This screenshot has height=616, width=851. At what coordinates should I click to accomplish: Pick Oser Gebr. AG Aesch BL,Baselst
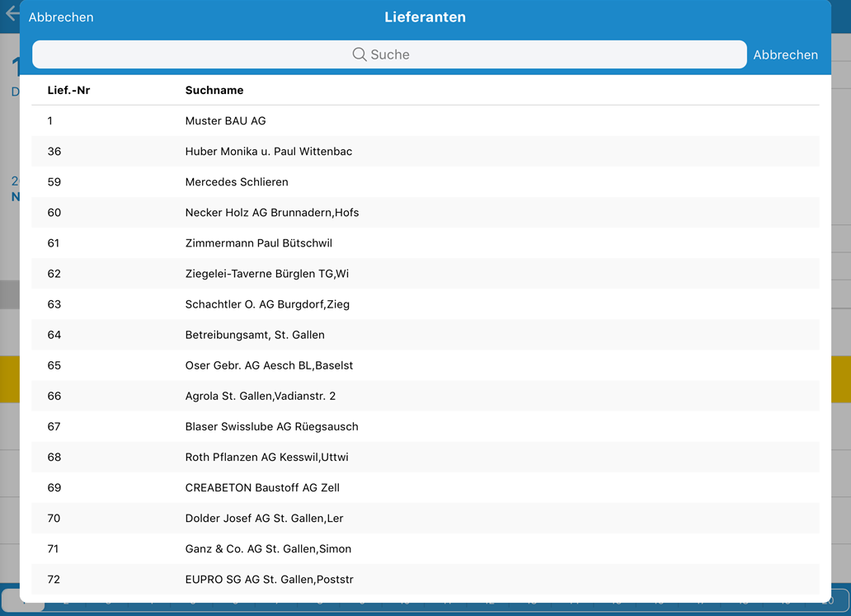click(x=425, y=365)
